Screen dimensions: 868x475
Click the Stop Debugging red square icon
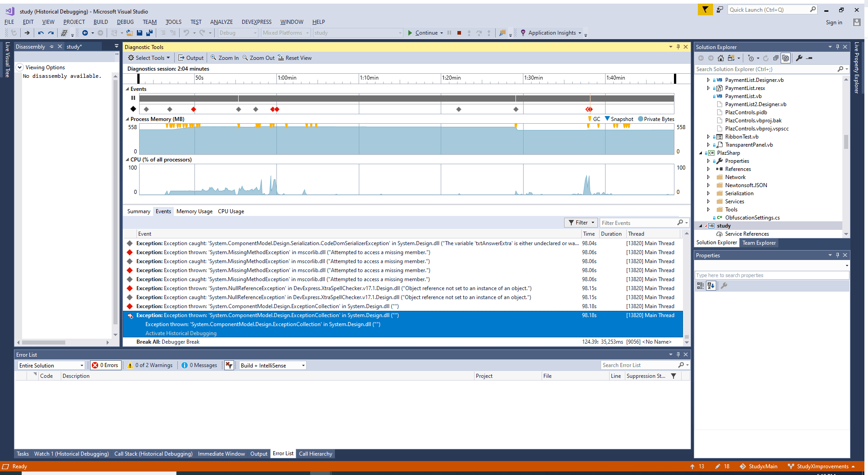point(459,32)
